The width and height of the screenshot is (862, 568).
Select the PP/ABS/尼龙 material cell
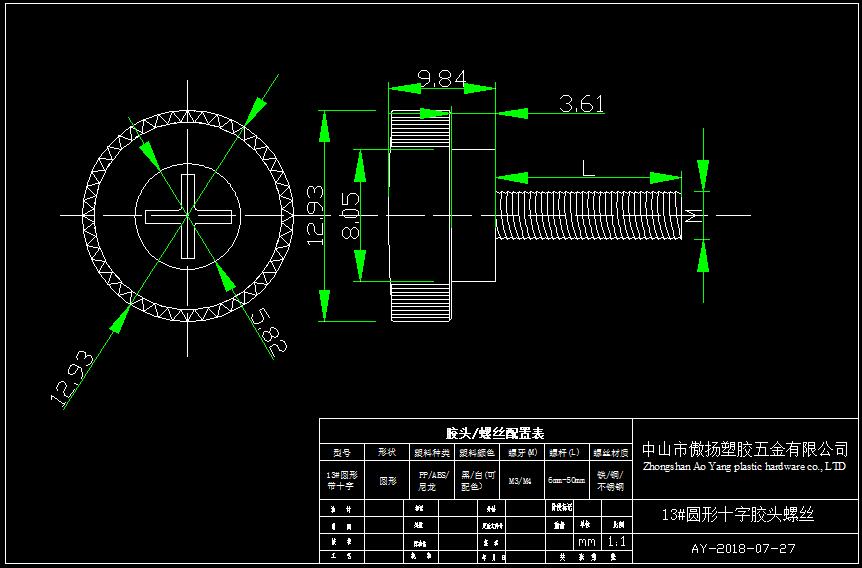click(434, 481)
